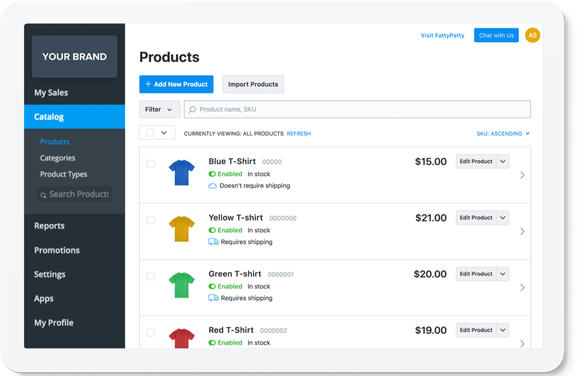Click the Green T-shirt product image
The image size is (578, 376).
point(181,285)
